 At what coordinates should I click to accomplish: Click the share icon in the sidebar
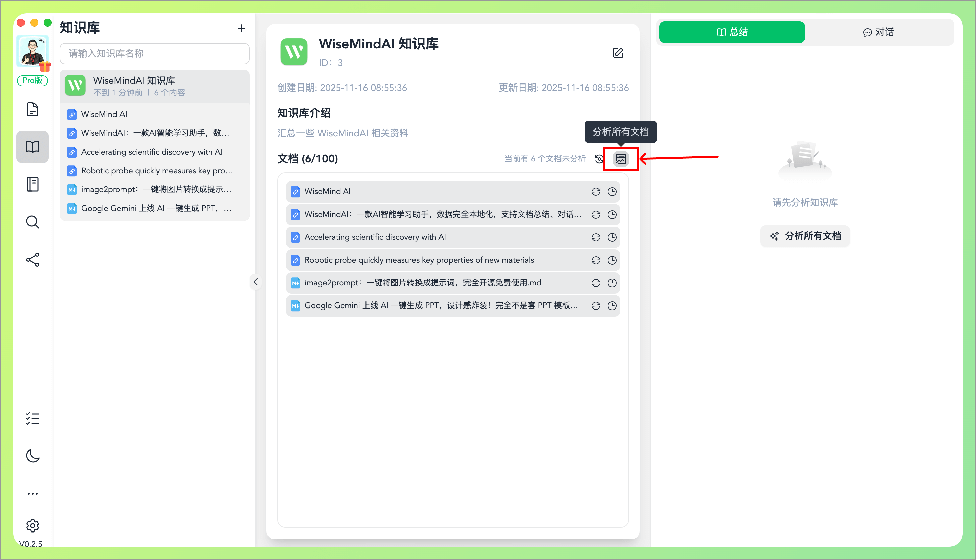click(33, 260)
